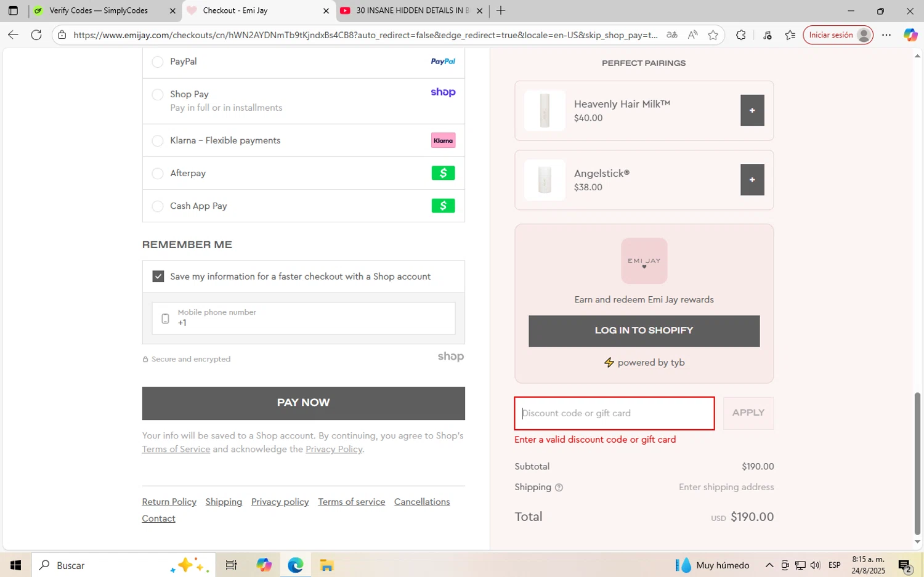Open the notifications center icon
This screenshot has height=577, width=924.
tap(905, 565)
